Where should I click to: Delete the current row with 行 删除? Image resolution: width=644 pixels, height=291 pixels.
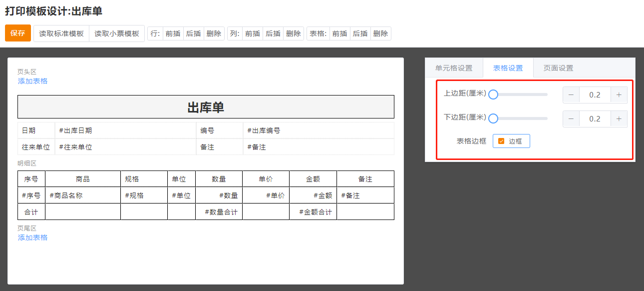[214, 33]
